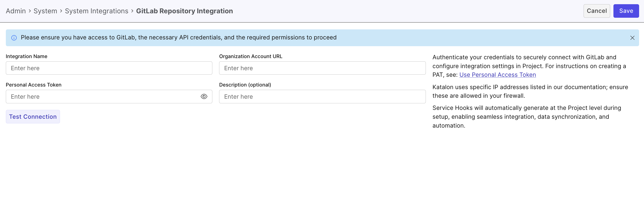This screenshot has width=644, height=223.
Task: Click the Integration Name label
Action: (x=27, y=56)
